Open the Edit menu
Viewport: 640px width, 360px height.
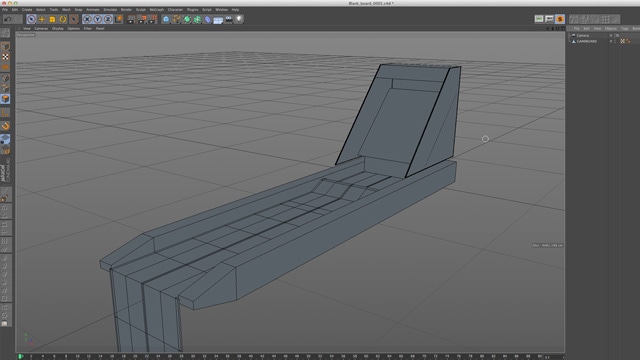point(15,9)
